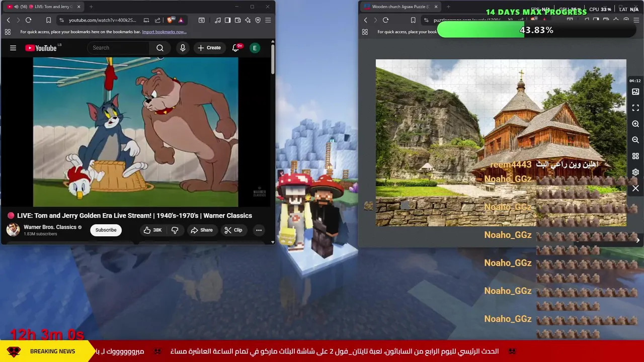Toggle the browser sidebar panel in YouTube window
Viewport: 644px width, 362px height.
[x=227, y=20]
